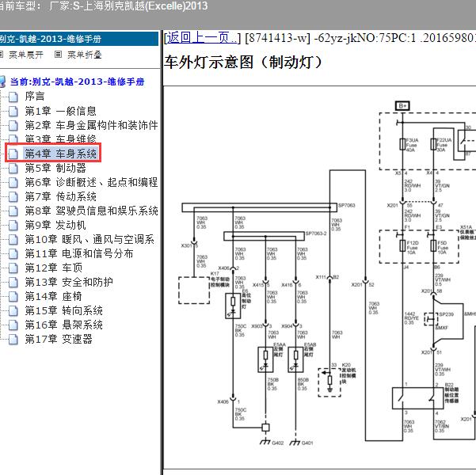Click the page icon next to 第15章

pyautogui.click(x=13, y=311)
